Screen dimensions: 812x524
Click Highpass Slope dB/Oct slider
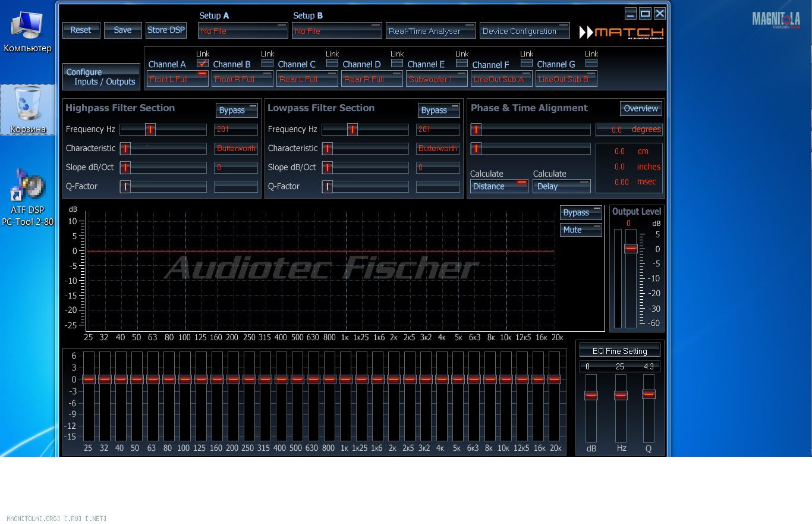(163, 167)
